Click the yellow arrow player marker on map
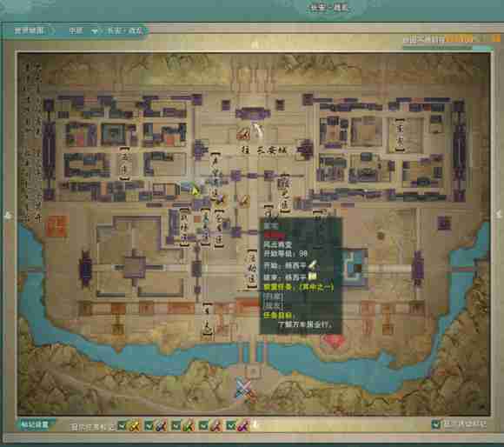Viewport: 504px width, 447px height. click(196, 190)
